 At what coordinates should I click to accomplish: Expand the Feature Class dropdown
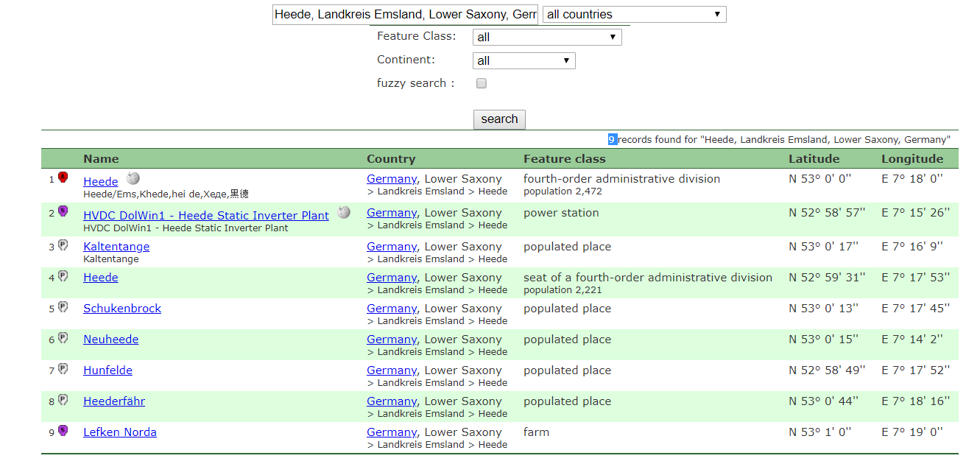click(547, 37)
